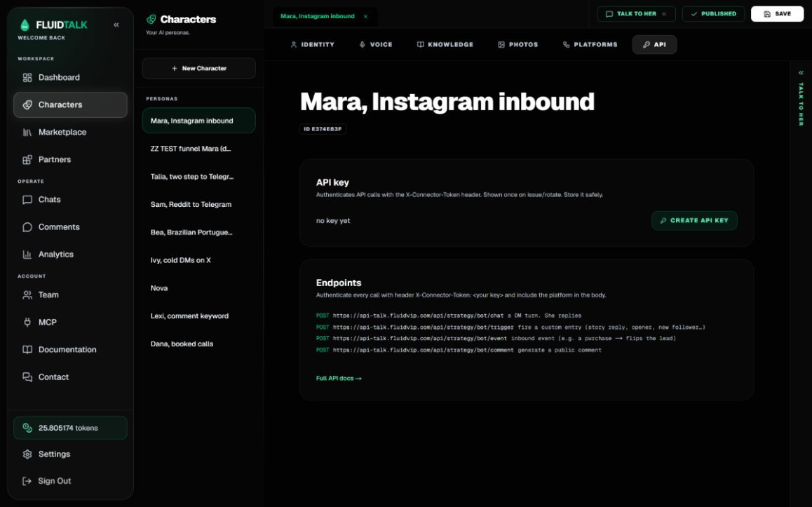This screenshot has width=812, height=507.
Task: Click the Sign Out arrow icon
Action: tap(27, 481)
